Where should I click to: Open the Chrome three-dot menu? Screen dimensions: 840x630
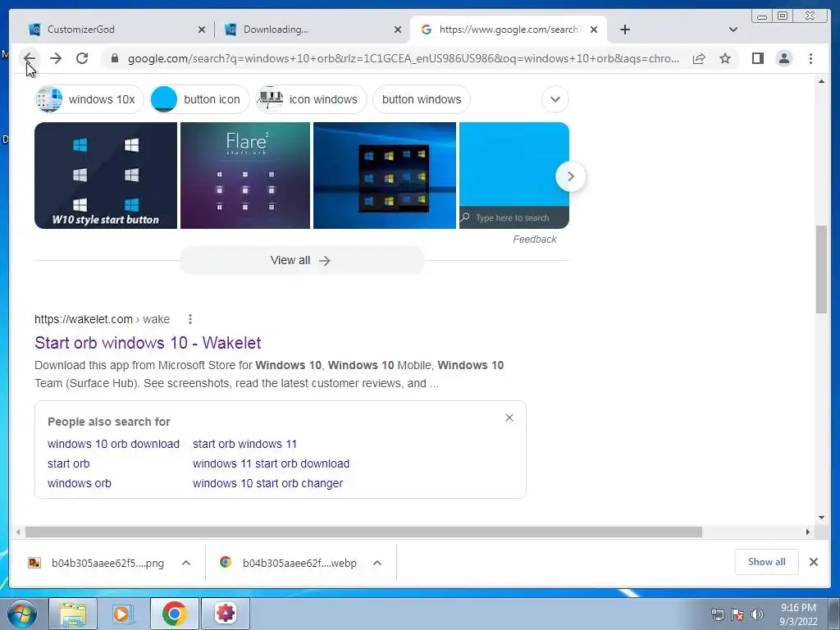tap(810, 58)
